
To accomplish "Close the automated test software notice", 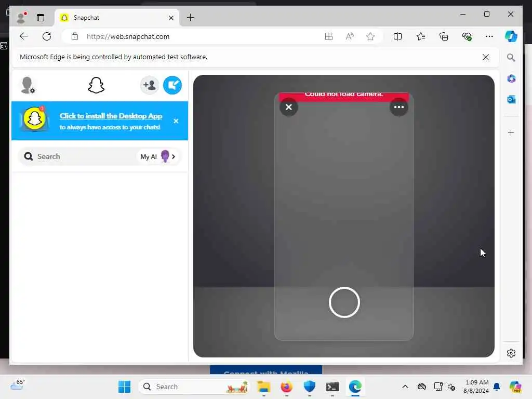I will click(x=486, y=57).
